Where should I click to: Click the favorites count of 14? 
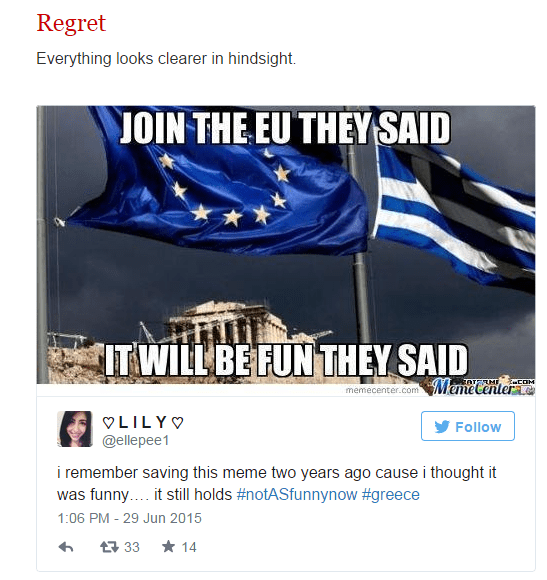189,547
